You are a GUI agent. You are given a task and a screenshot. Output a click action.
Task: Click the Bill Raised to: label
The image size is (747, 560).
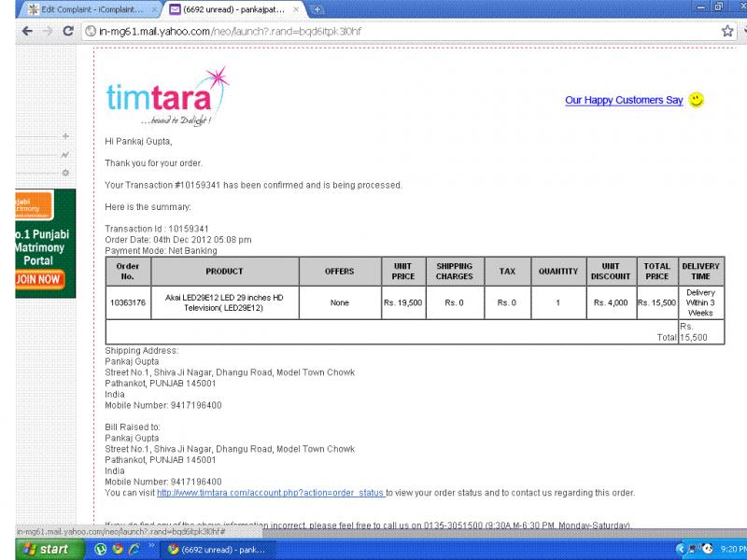pos(133,427)
